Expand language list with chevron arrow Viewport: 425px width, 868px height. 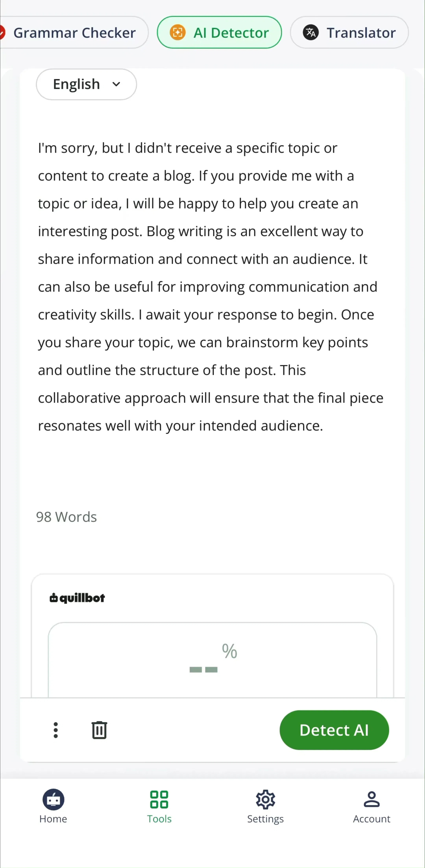[x=116, y=84]
